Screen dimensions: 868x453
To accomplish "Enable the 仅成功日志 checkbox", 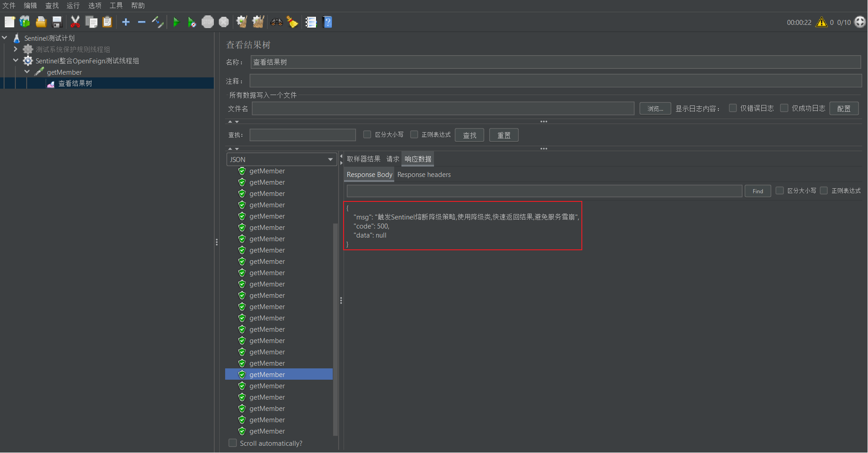I will (x=784, y=108).
